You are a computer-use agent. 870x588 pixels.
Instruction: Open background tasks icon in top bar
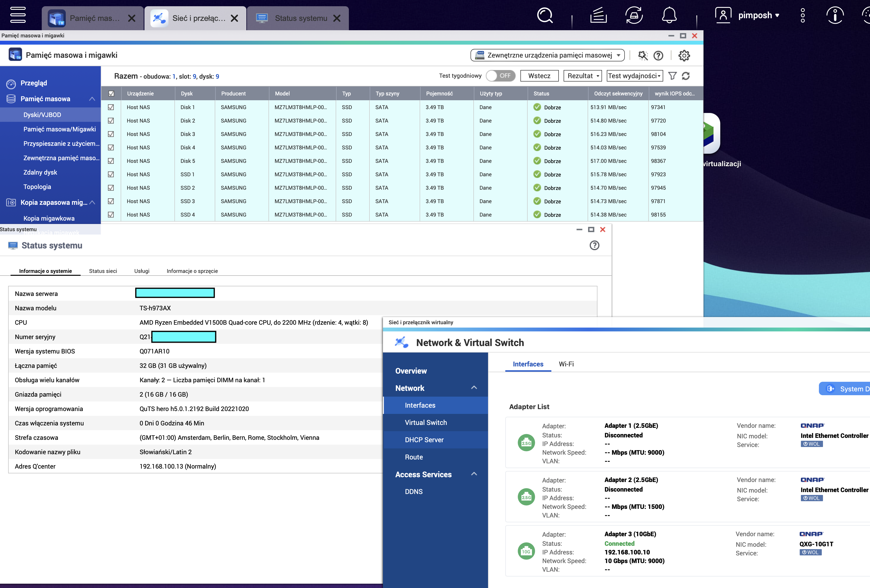598,15
